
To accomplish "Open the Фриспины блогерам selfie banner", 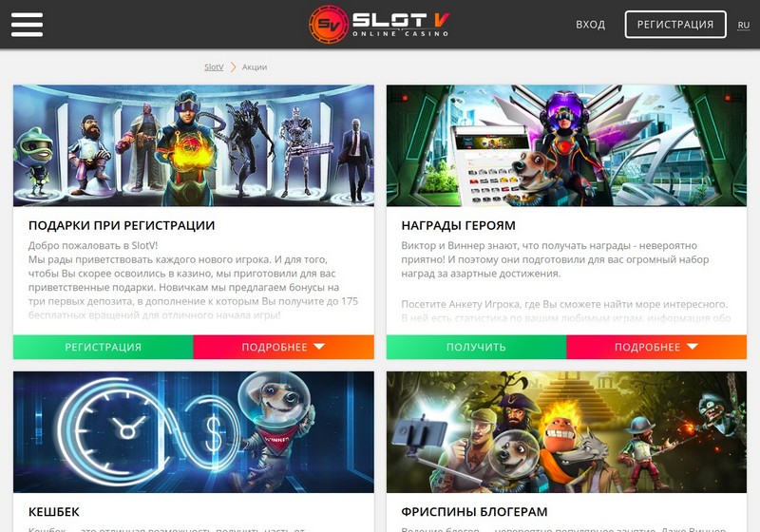I will pos(566,432).
